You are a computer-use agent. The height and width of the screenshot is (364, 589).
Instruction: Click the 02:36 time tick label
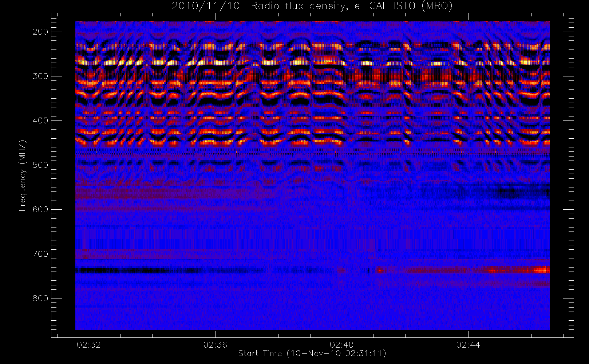point(215,345)
